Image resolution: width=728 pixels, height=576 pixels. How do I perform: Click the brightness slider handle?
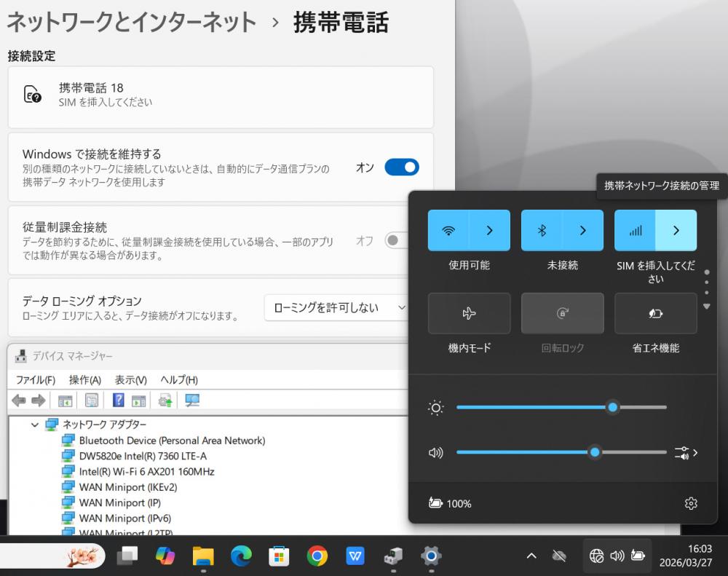(612, 408)
